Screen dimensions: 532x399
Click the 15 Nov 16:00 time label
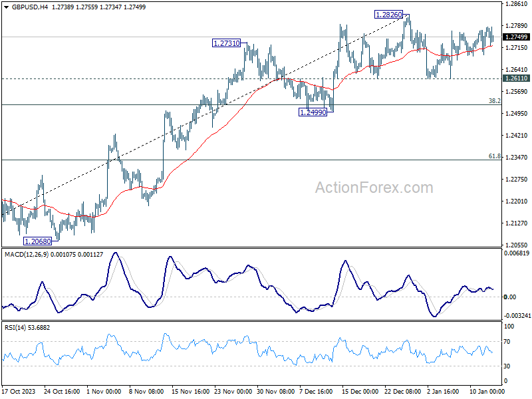(x=190, y=392)
